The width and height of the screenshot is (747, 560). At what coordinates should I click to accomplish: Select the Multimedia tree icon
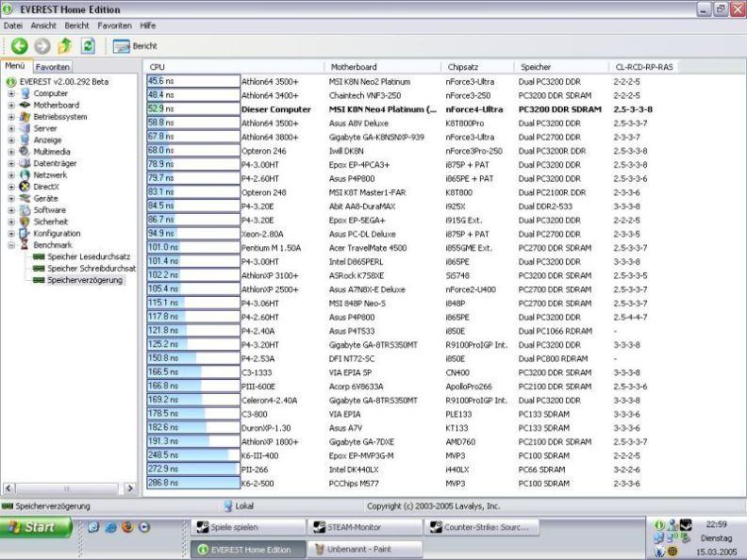tap(25, 152)
